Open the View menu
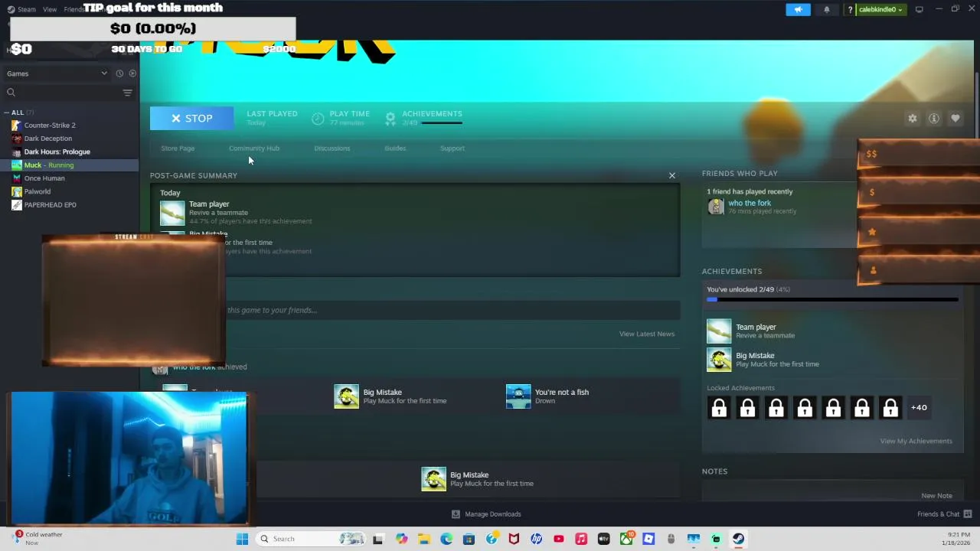The image size is (980, 551). pyautogui.click(x=50, y=9)
